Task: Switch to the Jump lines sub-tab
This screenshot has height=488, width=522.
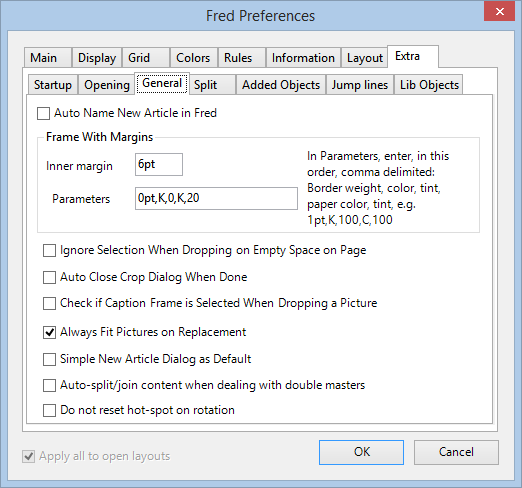Action: click(x=360, y=85)
